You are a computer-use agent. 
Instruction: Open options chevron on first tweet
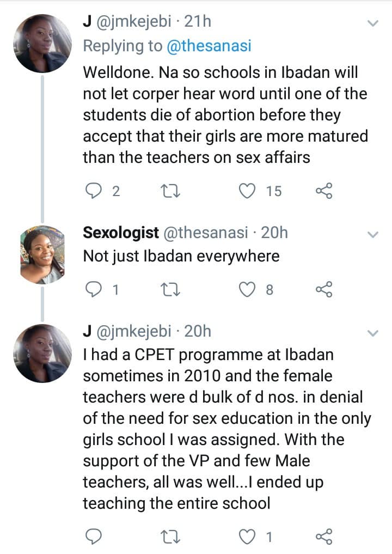(x=373, y=23)
